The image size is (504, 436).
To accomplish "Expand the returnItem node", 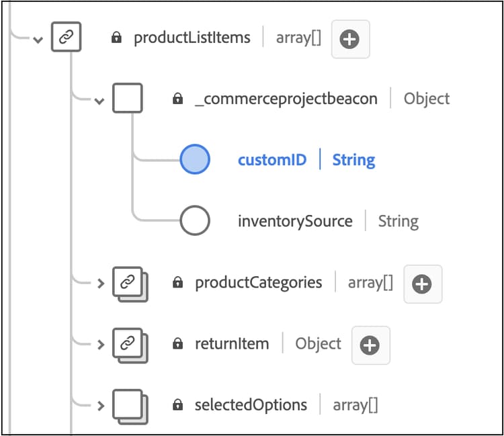I will 100,345.
